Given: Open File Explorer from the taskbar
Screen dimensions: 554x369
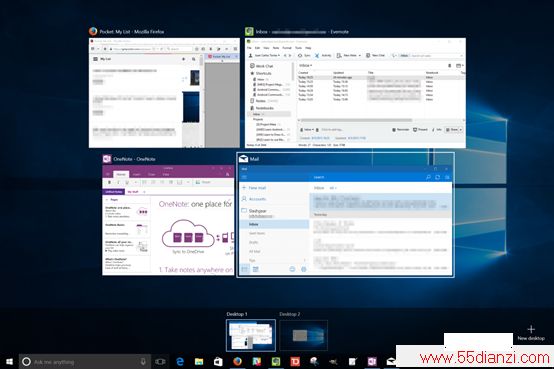Looking at the screenshot, I should pos(199,361).
